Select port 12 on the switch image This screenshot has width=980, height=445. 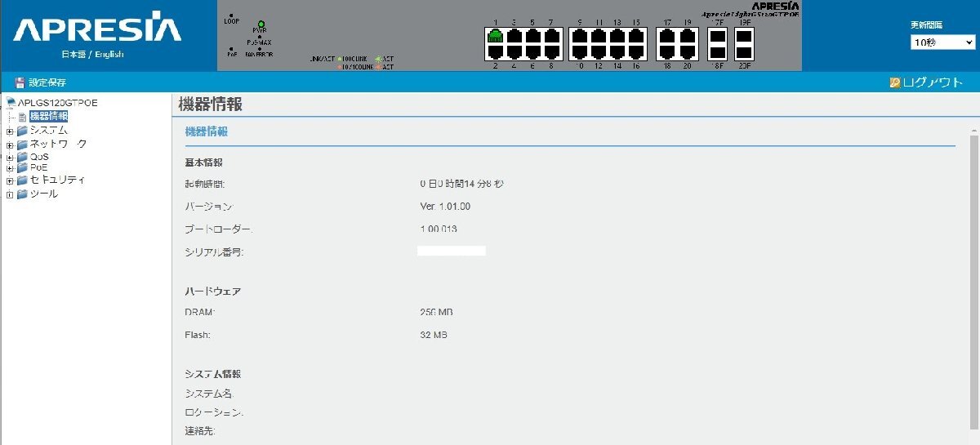(599, 51)
